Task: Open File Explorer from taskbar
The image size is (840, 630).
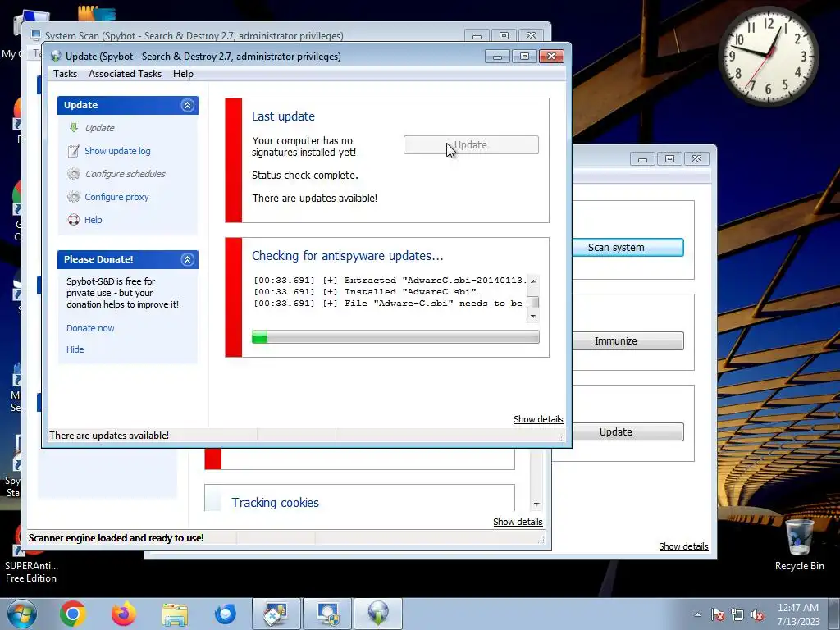Action: [x=175, y=614]
